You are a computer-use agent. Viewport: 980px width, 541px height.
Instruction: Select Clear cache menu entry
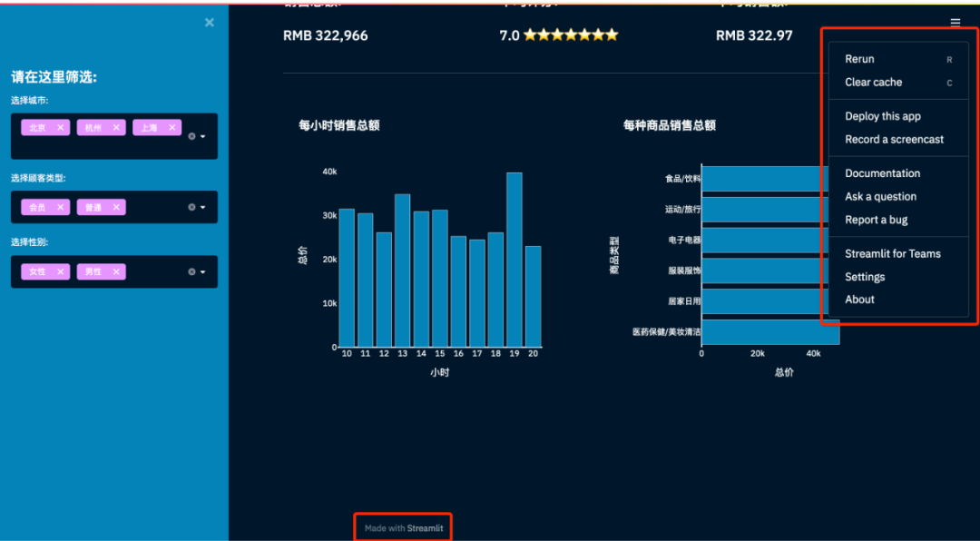[x=898, y=83]
